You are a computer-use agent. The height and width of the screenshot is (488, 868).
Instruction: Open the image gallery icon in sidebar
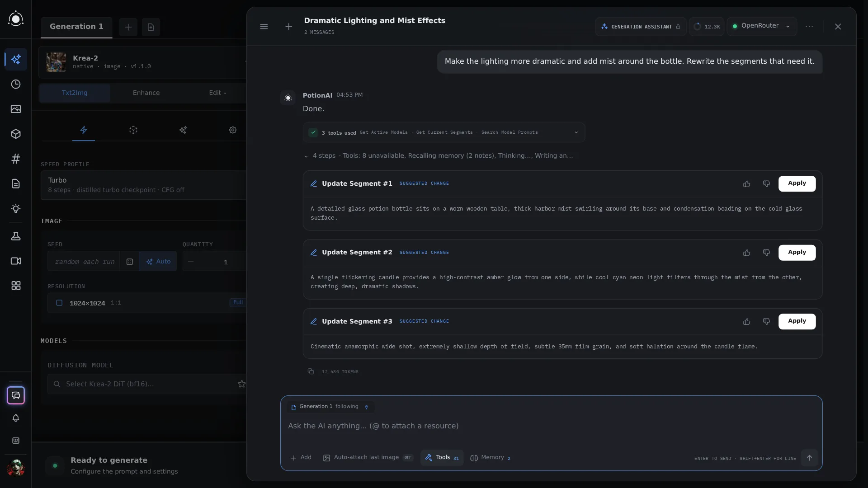[16, 109]
